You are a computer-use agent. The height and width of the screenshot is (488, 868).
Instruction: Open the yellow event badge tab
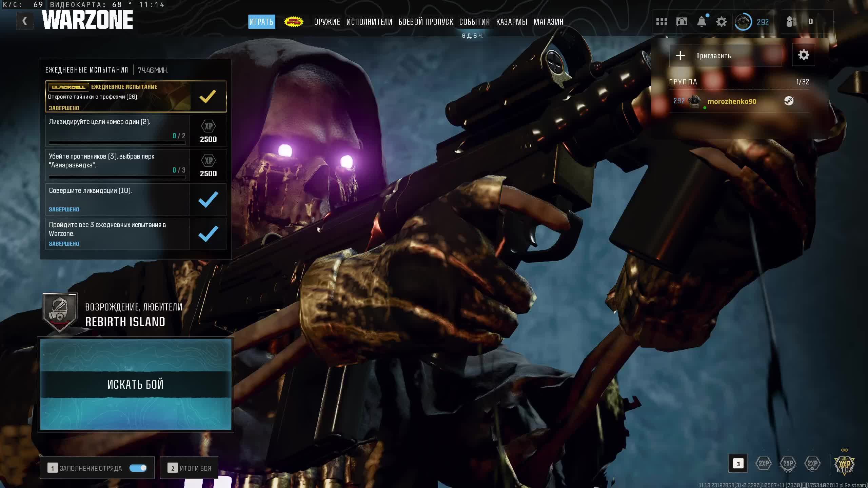coord(294,22)
